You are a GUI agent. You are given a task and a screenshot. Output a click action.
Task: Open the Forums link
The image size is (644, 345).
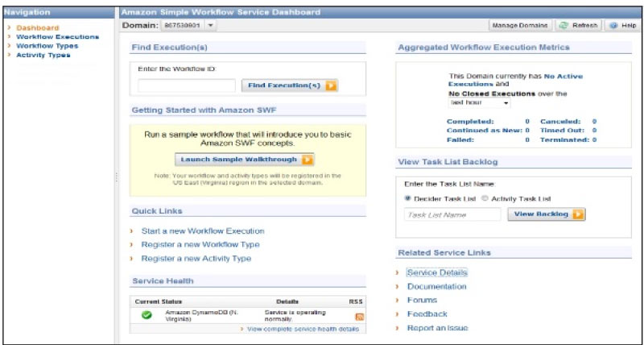tap(422, 300)
